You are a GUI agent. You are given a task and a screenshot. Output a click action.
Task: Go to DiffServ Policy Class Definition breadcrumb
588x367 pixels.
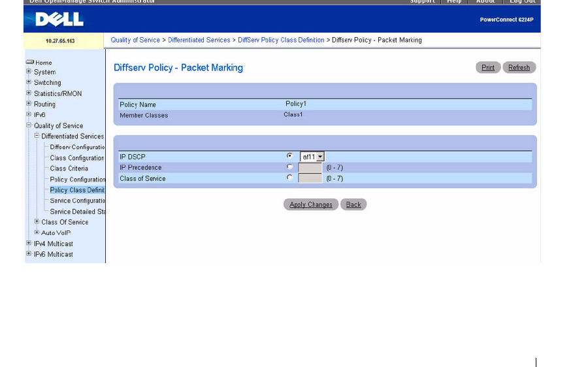point(281,40)
